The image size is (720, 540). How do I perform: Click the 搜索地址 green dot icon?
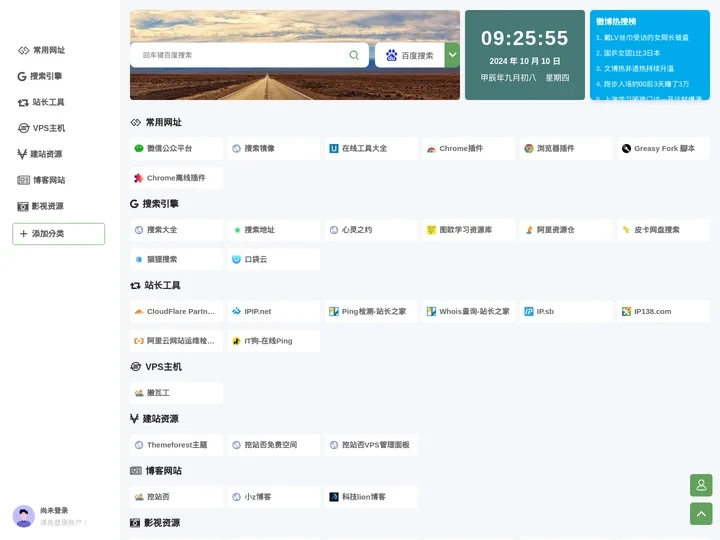(x=237, y=230)
